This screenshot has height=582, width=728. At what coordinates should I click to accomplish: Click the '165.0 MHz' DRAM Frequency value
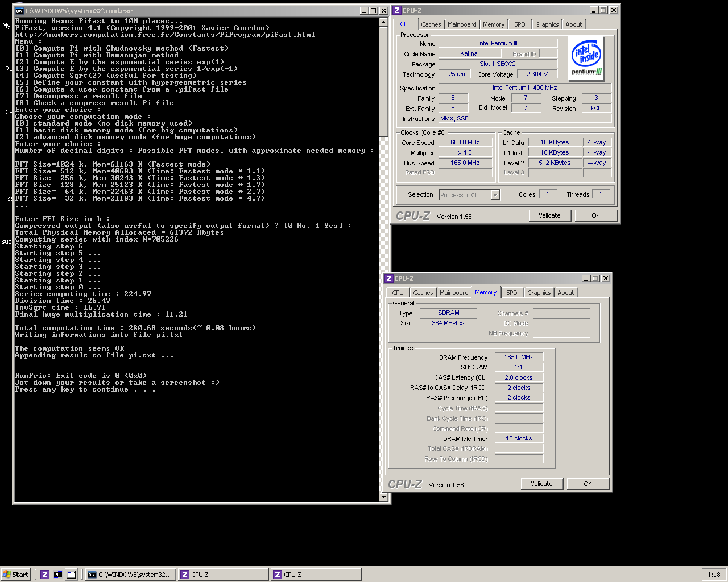[519, 357]
